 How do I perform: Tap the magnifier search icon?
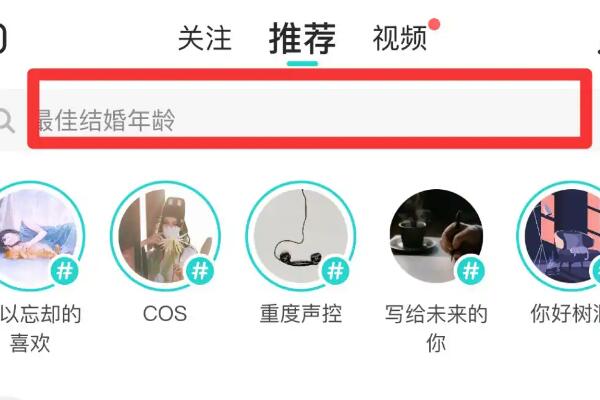click(7, 120)
